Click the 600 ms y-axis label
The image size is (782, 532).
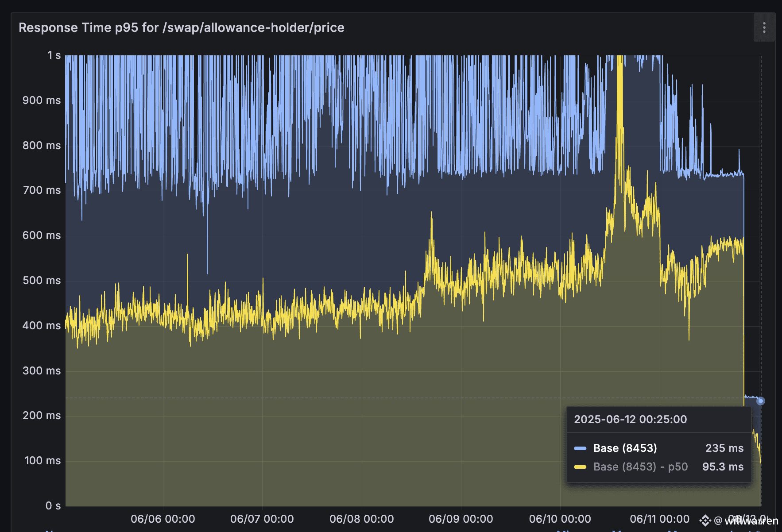[42, 235]
